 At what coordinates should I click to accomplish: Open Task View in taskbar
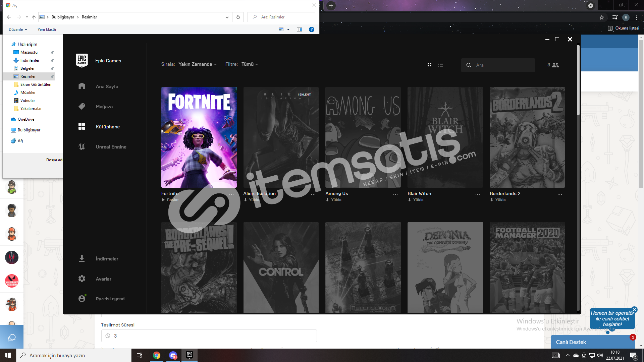tap(140, 355)
